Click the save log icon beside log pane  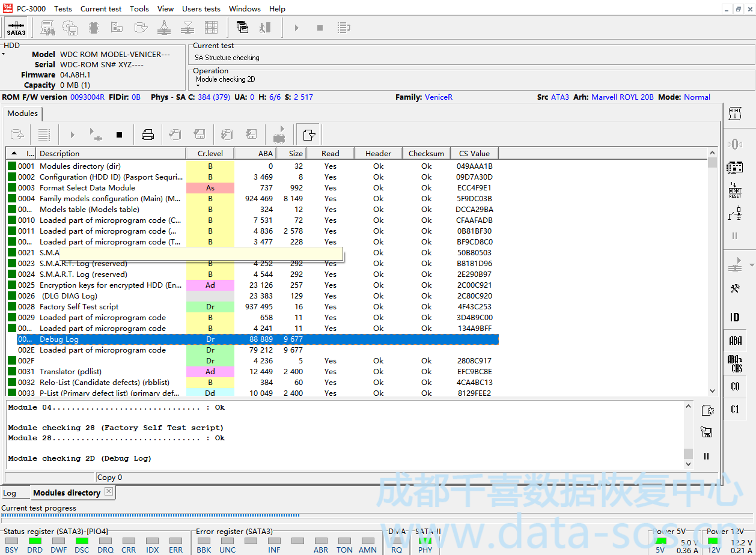tap(707, 432)
